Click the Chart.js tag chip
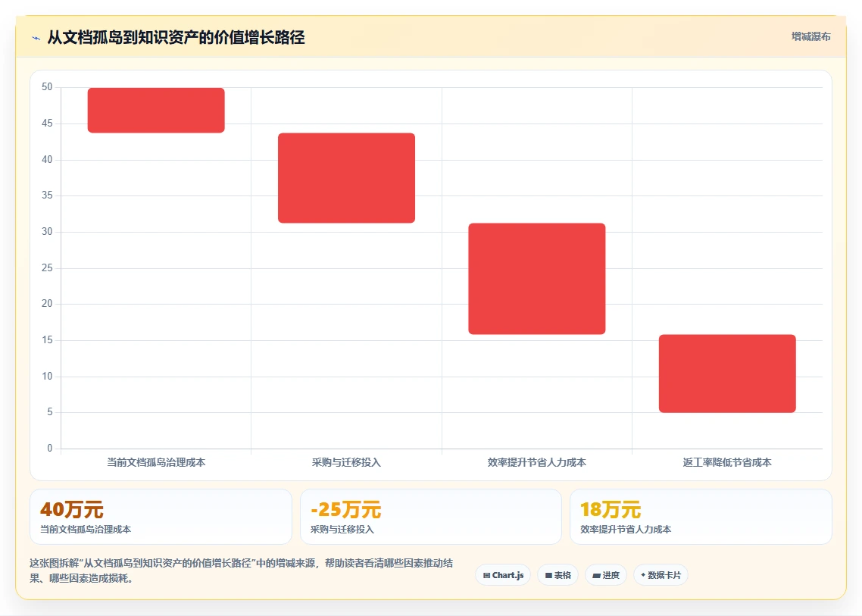Screen dimensions: 862x616 tap(503, 575)
